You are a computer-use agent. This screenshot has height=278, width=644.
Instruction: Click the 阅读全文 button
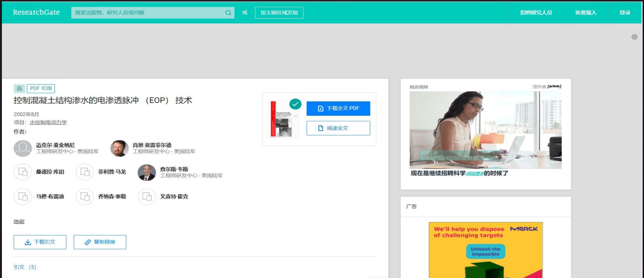(338, 128)
